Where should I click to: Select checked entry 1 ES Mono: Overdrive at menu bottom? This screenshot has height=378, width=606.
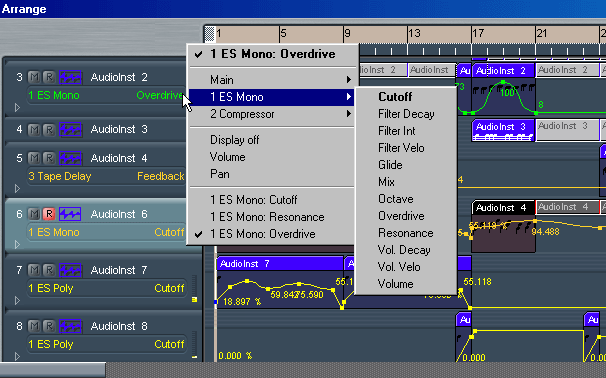click(271, 234)
